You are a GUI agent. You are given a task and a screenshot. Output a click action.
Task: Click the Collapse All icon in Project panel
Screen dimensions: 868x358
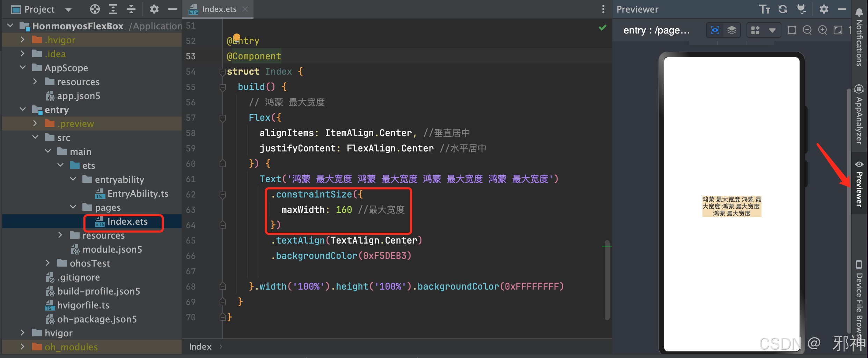tap(131, 9)
